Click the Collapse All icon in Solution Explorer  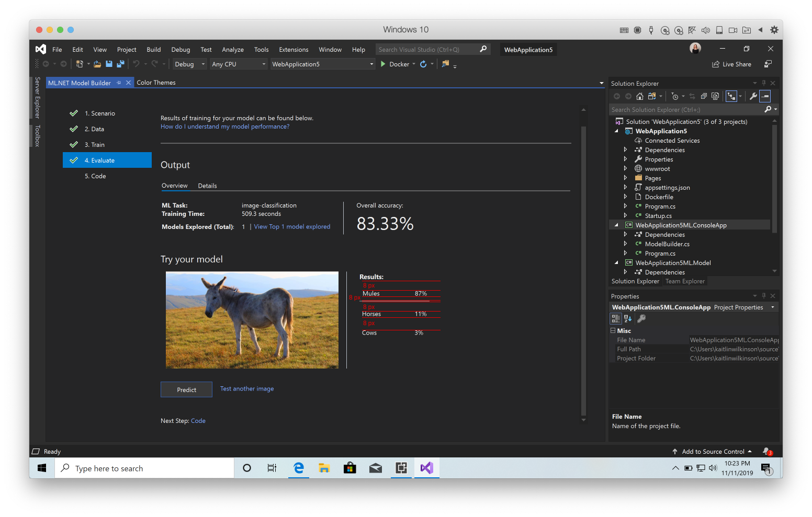click(x=704, y=96)
